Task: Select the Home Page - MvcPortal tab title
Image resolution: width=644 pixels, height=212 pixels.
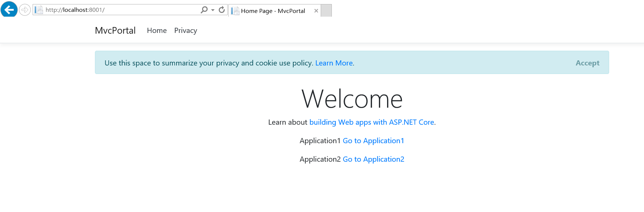Action: coord(273,11)
